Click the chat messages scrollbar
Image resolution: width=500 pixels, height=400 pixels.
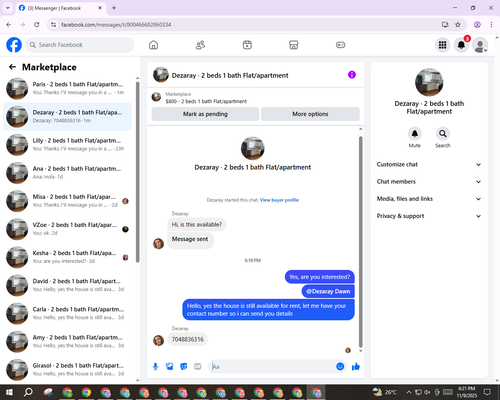click(x=360, y=242)
